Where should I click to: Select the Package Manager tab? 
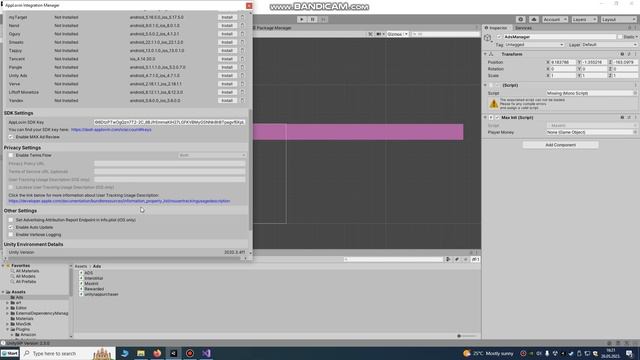[x=273, y=28]
